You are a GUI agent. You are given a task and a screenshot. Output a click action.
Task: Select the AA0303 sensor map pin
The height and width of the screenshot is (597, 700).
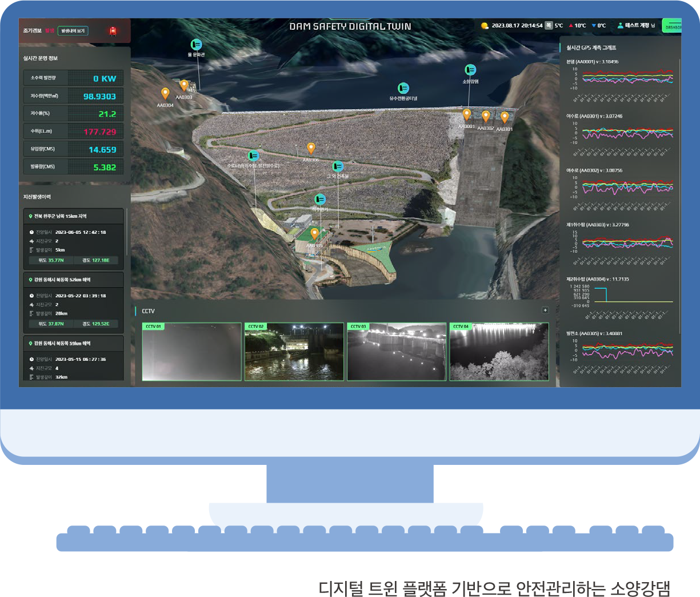pos(183,85)
